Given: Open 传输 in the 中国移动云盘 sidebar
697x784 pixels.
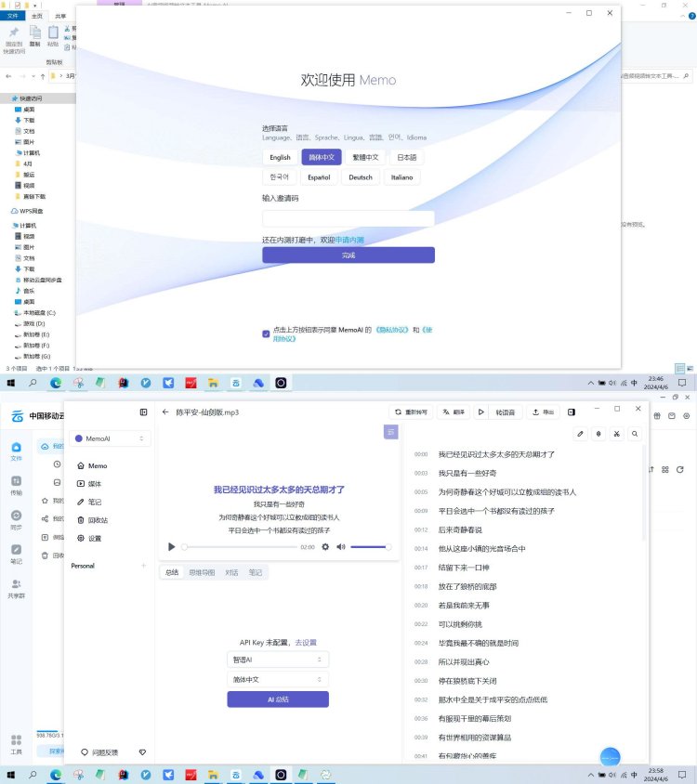Looking at the screenshot, I should point(16,485).
